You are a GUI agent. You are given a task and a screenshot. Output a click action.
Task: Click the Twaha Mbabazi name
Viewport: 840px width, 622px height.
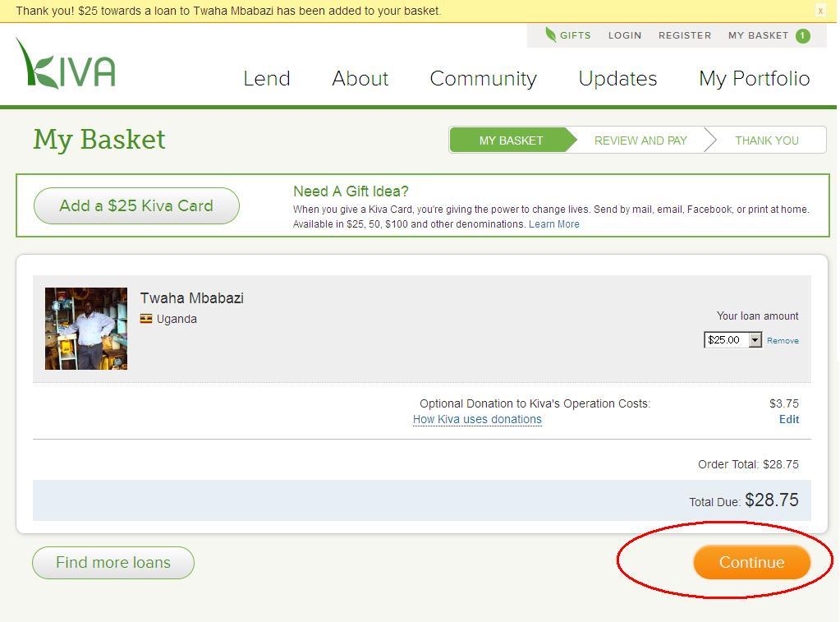click(192, 298)
